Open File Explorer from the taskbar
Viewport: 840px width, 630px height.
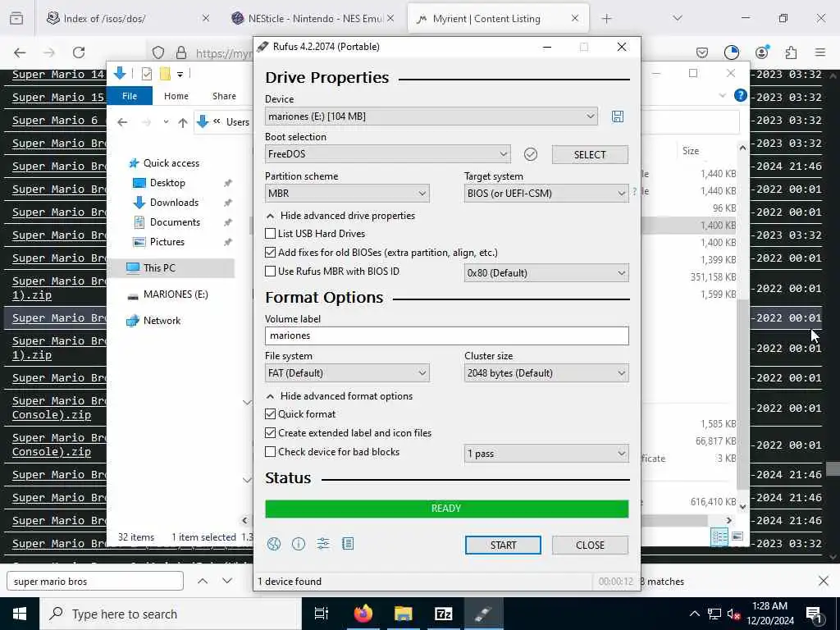tap(404, 614)
